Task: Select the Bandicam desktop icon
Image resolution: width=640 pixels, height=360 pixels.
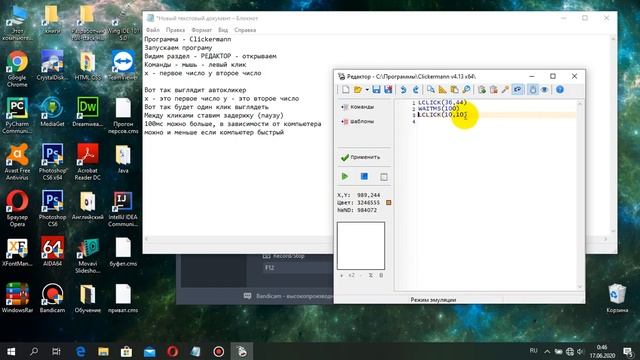Action: coord(52,298)
